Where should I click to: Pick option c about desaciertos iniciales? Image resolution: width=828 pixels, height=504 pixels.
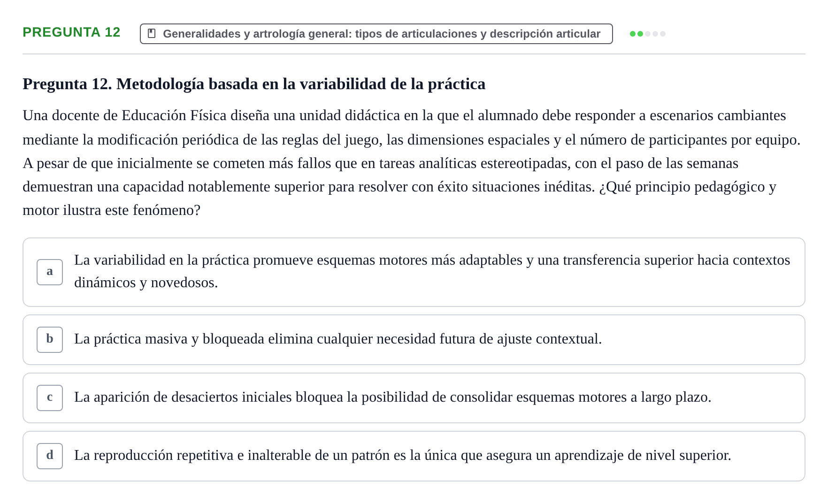(x=414, y=398)
